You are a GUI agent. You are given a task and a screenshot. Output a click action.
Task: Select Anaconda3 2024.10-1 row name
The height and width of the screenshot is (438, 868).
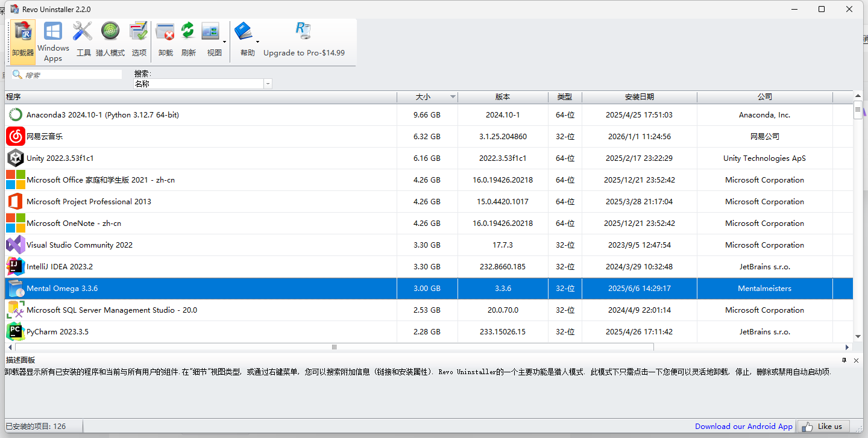click(x=102, y=114)
